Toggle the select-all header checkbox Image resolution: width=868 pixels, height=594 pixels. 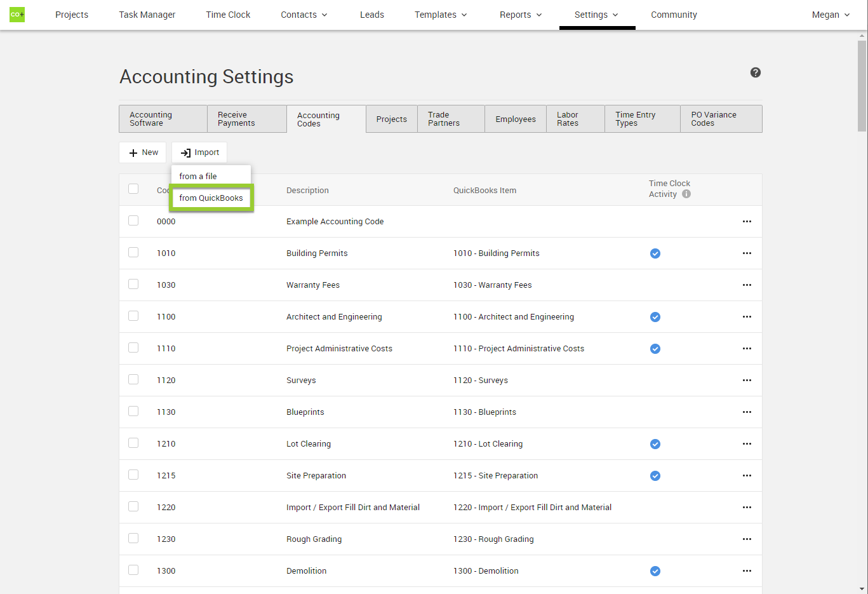click(133, 189)
